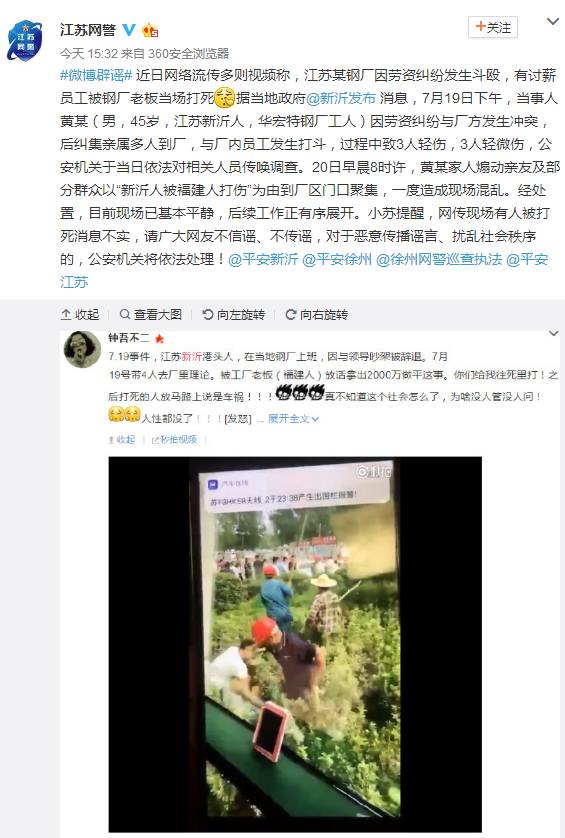Rotate image left with 向左旋转
The width and height of the screenshot is (565, 838).
pos(234,314)
